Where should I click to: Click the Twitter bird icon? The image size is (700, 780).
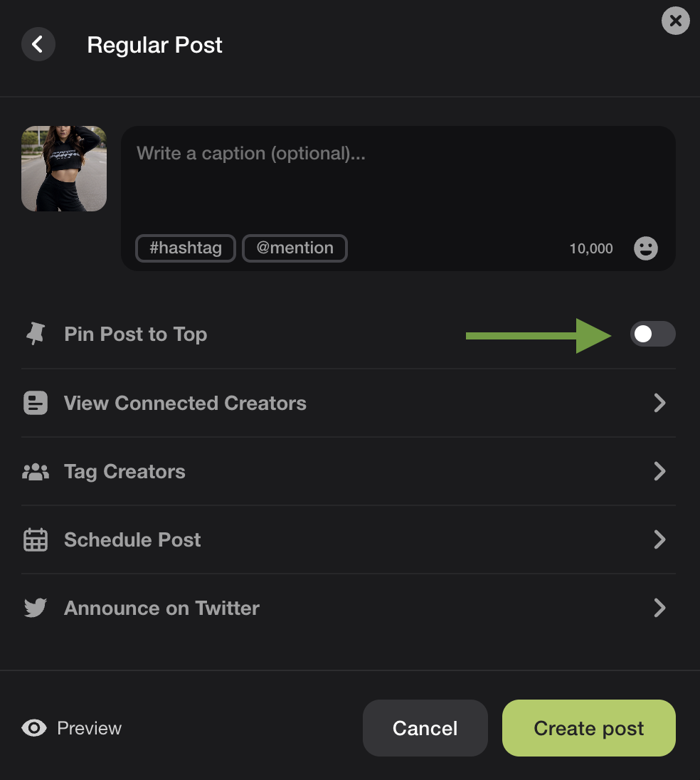tap(35, 608)
